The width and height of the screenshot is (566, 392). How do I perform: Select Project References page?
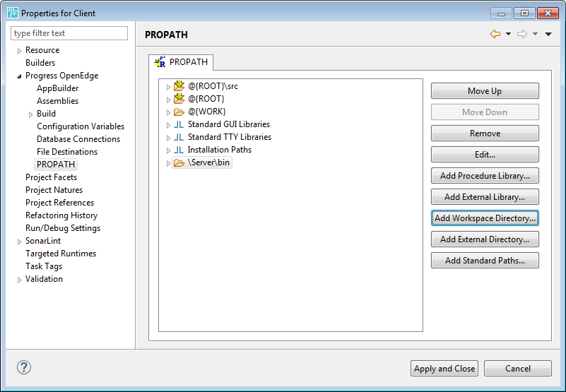(x=59, y=203)
